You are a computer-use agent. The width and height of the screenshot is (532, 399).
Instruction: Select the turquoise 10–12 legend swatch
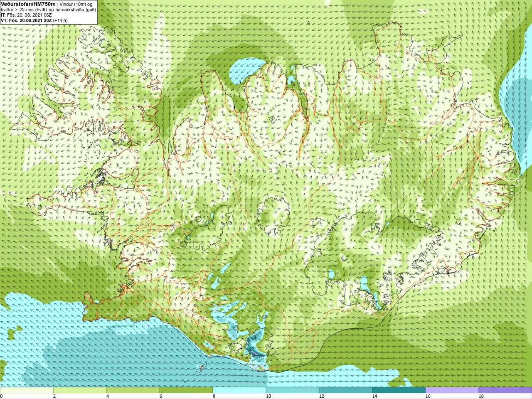pyautogui.click(x=293, y=390)
